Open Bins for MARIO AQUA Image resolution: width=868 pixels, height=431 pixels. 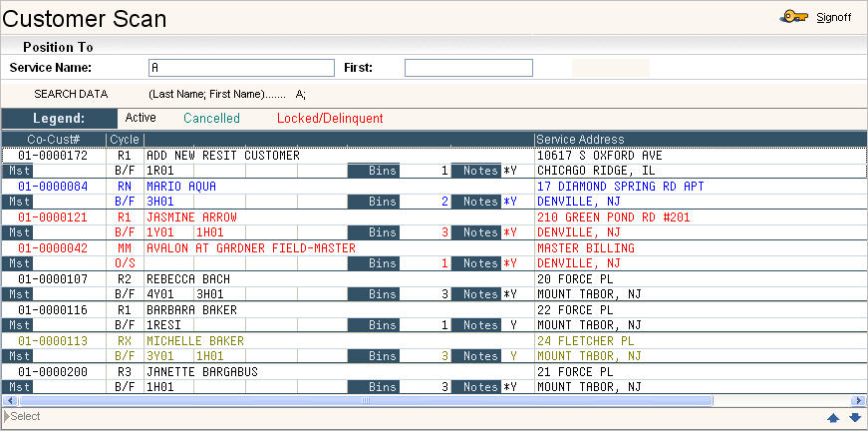click(374, 202)
